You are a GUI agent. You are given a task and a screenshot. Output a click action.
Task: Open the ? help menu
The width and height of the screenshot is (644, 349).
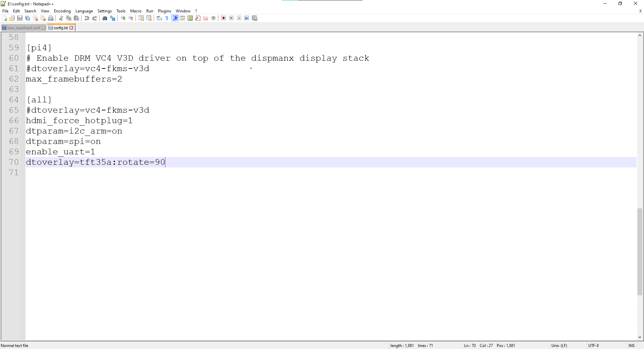coord(196,11)
